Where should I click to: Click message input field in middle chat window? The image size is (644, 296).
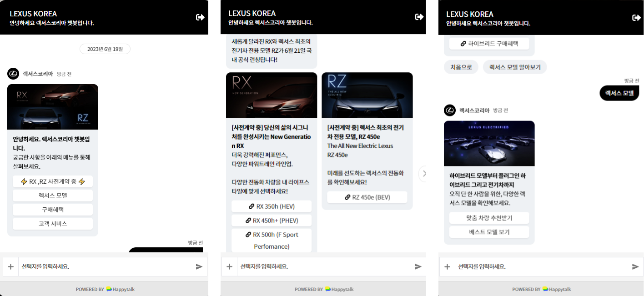click(x=325, y=266)
